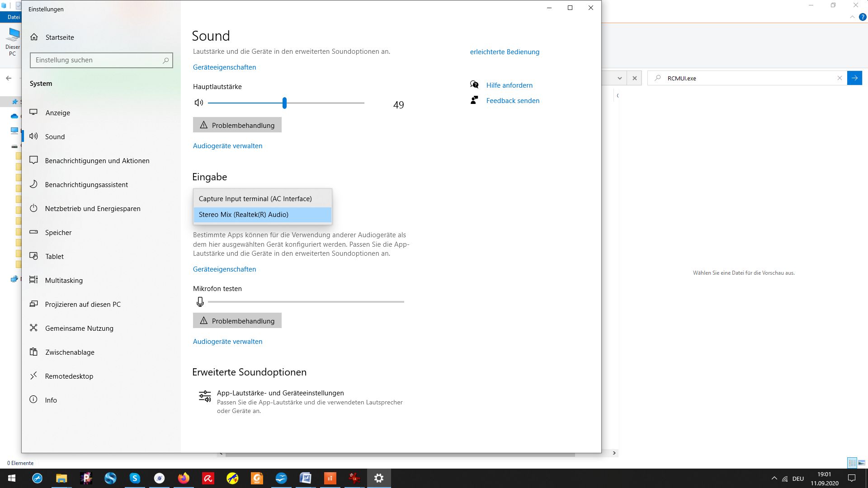Choose Stereo Mix (Realtek(R) Audio) option

(x=244, y=215)
